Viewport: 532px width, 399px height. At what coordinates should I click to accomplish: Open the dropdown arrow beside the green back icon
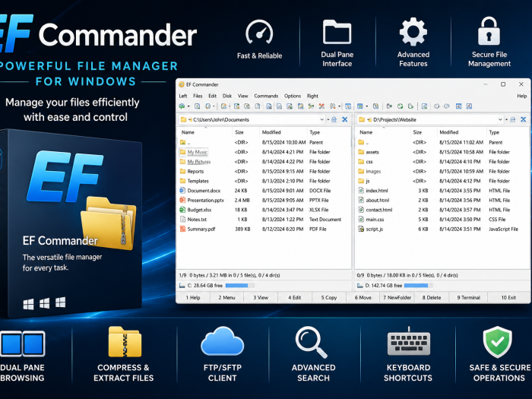[188, 106]
